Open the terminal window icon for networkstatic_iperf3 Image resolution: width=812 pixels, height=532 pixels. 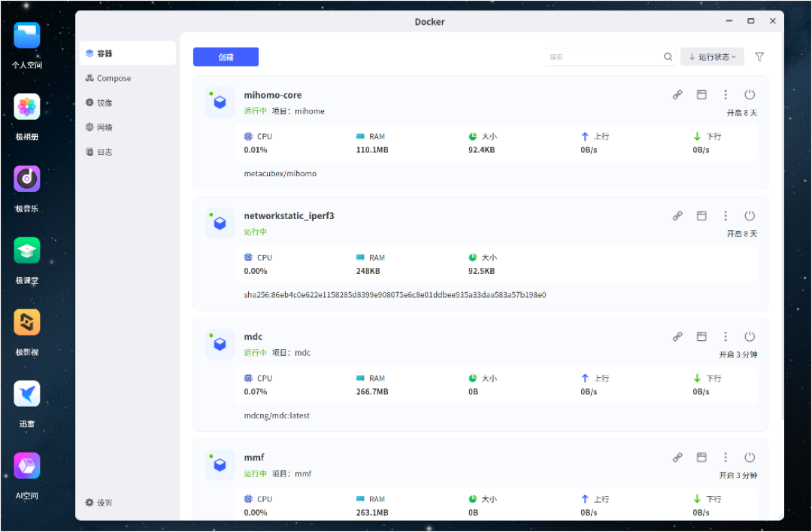(x=701, y=216)
